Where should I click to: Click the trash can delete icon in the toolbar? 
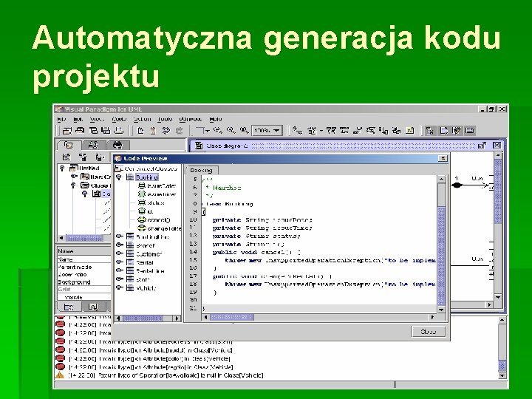tap(153, 131)
